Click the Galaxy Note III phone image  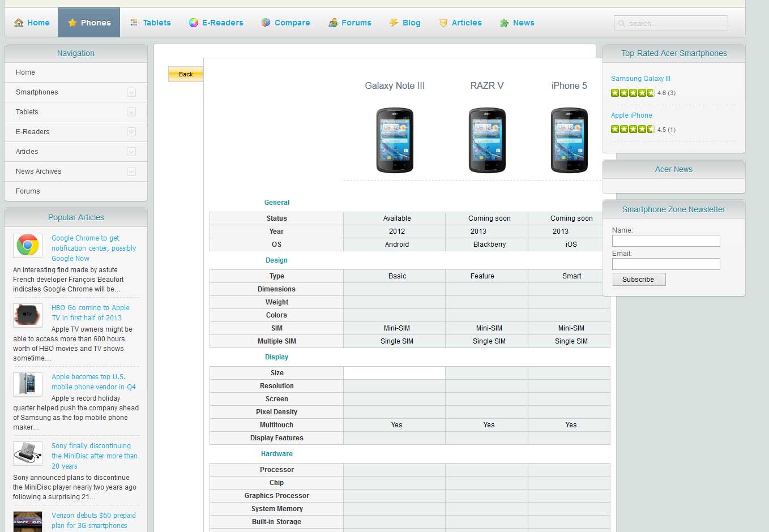pyautogui.click(x=395, y=140)
